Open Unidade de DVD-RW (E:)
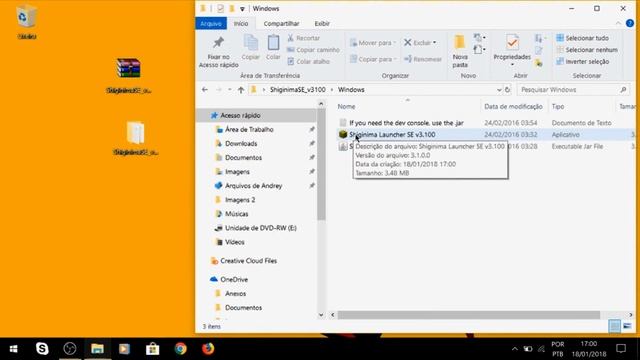Image resolution: width=640 pixels, height=360 pixels. tap(260, 228)
